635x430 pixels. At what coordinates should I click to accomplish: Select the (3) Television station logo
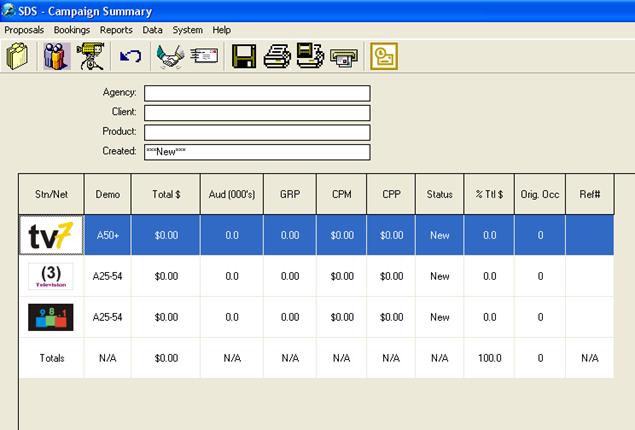(50, 276)
